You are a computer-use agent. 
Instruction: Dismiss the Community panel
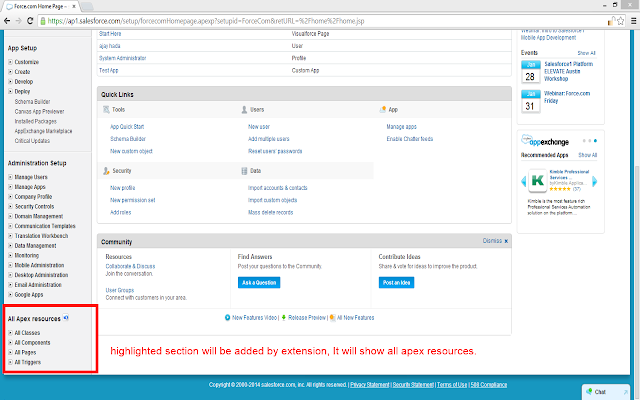pyautogui.click(x=496, y=241)
